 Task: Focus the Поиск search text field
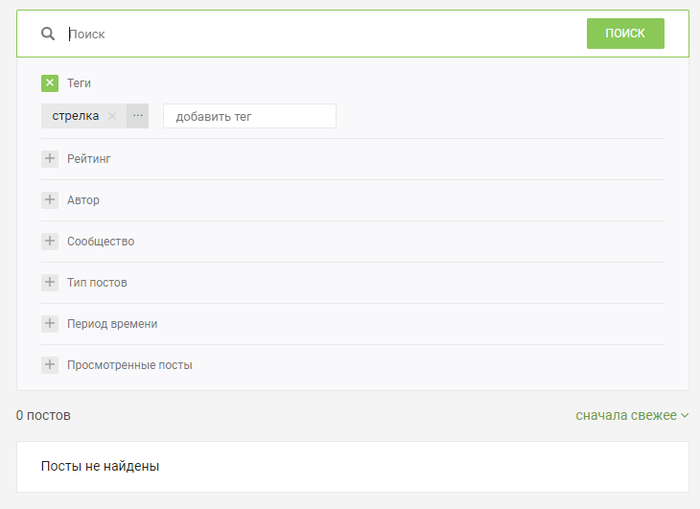coord(320,34)
